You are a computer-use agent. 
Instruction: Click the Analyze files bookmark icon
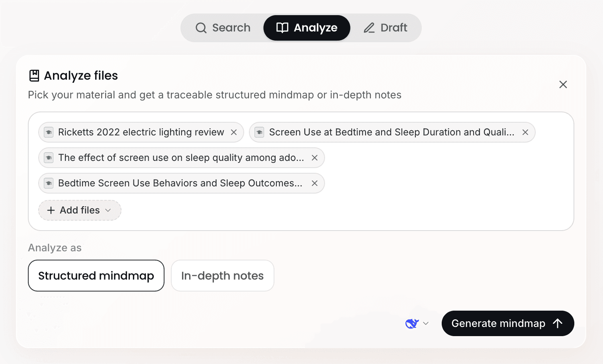(x=34, y=76)
